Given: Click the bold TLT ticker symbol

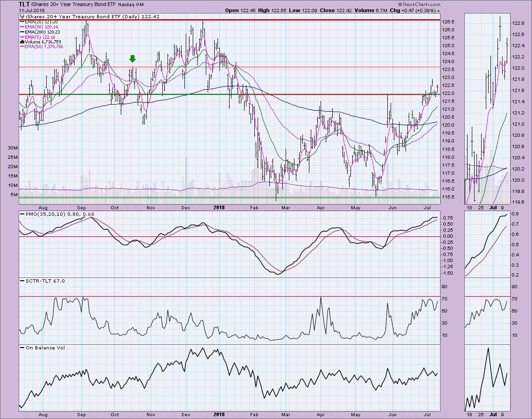Looking at the screenshot, I should [x=25, y=4].
